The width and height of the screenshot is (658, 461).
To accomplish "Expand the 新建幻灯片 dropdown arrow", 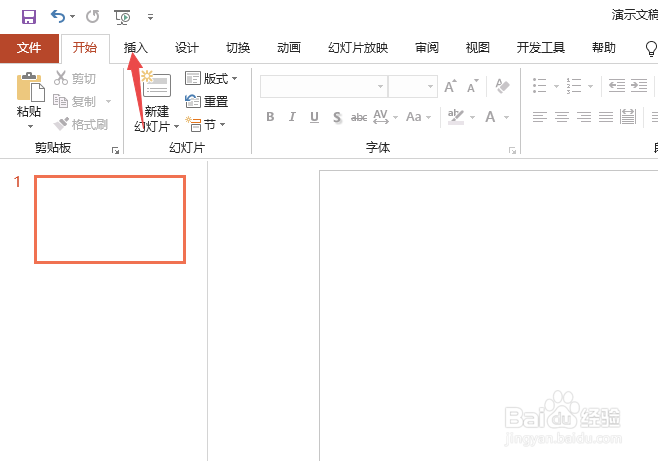I will coord(177,126).
